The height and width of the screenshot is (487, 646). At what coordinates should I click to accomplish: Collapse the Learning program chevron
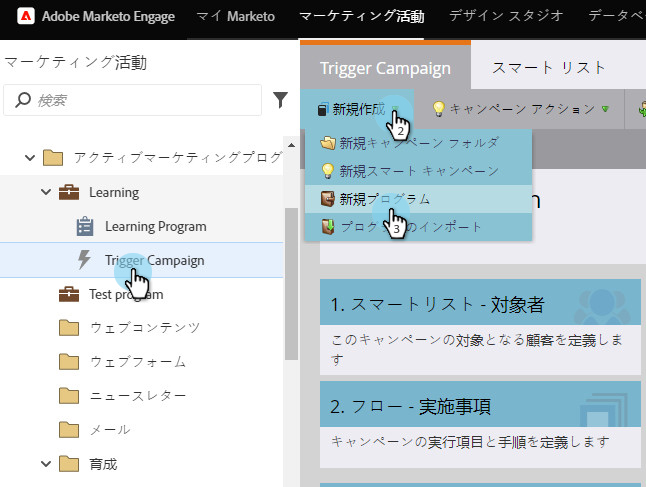[x=46, y=192]
